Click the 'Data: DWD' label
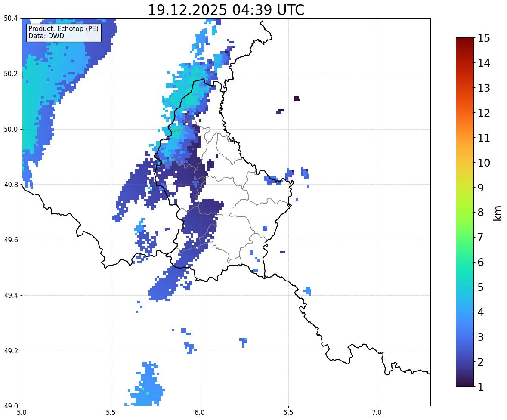This screenshot has width=507, height=420. coord(46,36)
